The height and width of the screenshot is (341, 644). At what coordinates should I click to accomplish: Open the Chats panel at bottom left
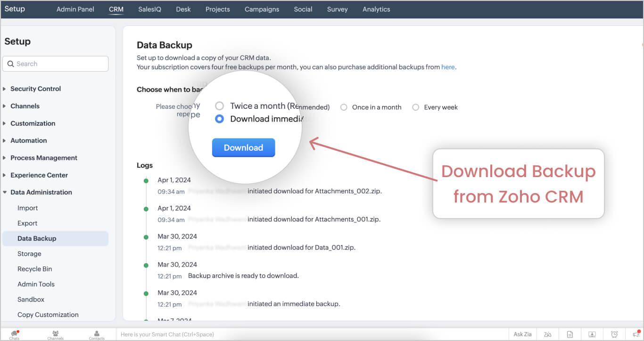point(14,334)
